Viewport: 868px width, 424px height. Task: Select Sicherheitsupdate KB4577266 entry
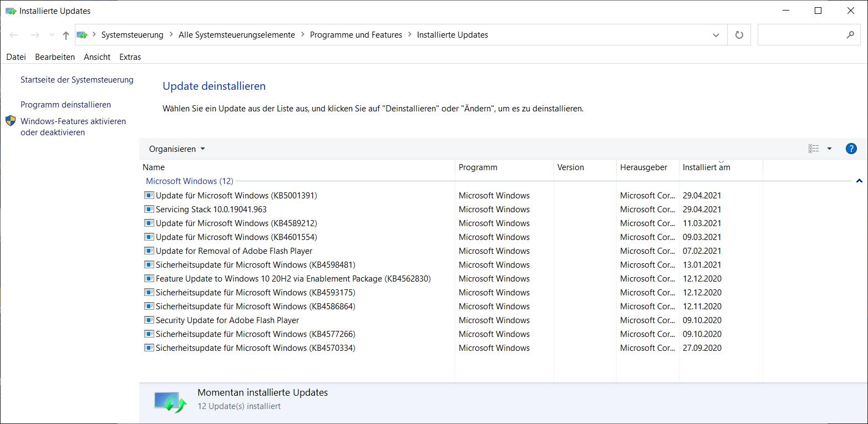click(x=256, y=334)
